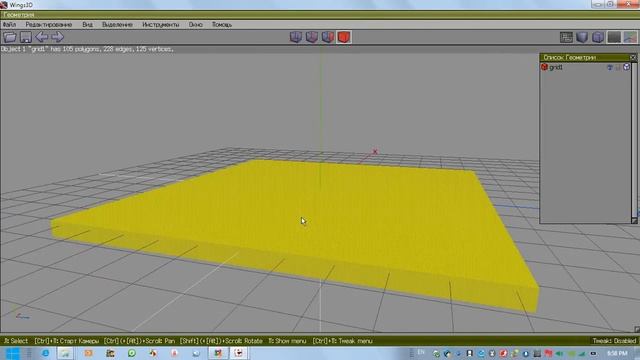Open the Окно menu
Screen dimensions: 640x360
pyautogui.click(x=196, y=24)
